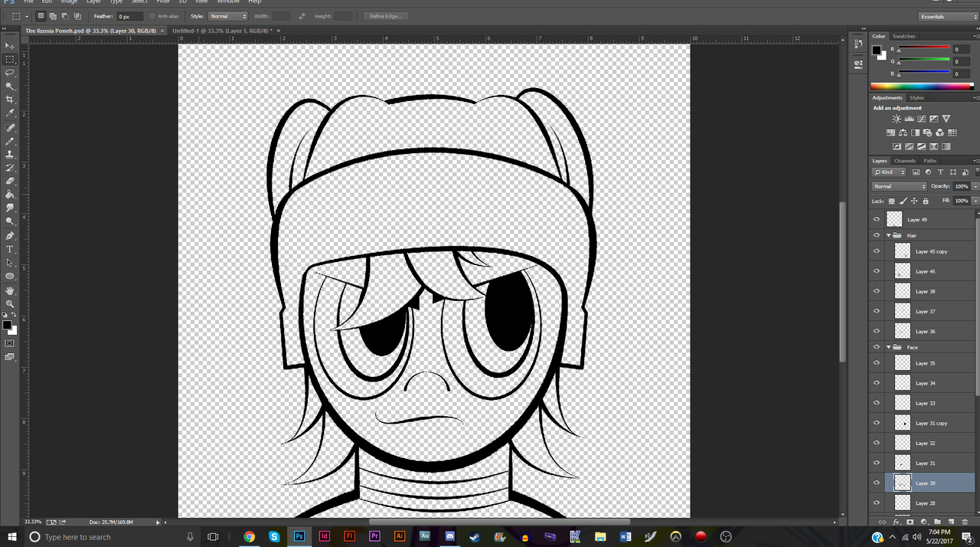
Task: Hide Layer 49 with its eye icon
Action: click(x=877, y=219)
